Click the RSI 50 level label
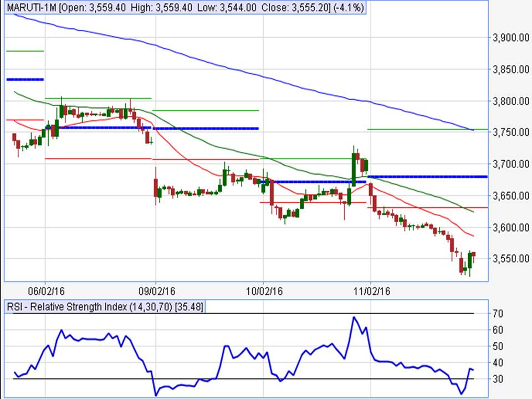The image size is (532, 399). click(498, 346)
